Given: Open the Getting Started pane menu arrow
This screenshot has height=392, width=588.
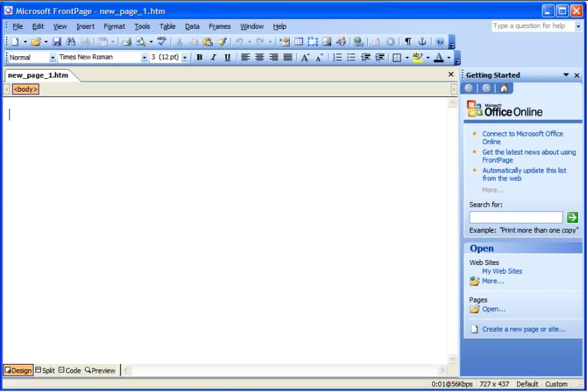Looking at the screenshot, I should pyautogui.click(x=566, y=75).
